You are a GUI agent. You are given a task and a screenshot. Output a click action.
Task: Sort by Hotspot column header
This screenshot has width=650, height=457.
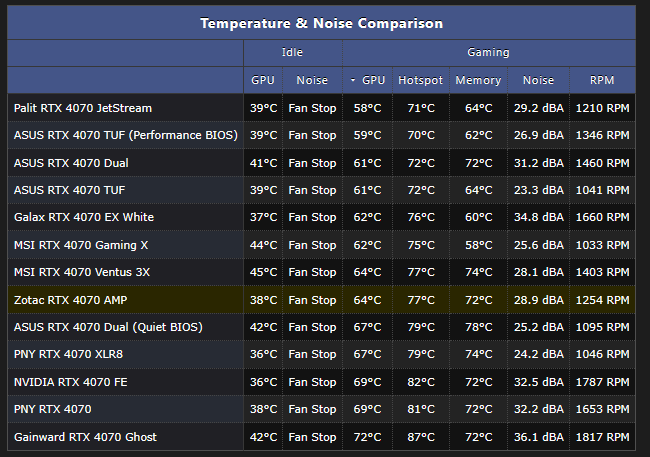click(420, 80)
